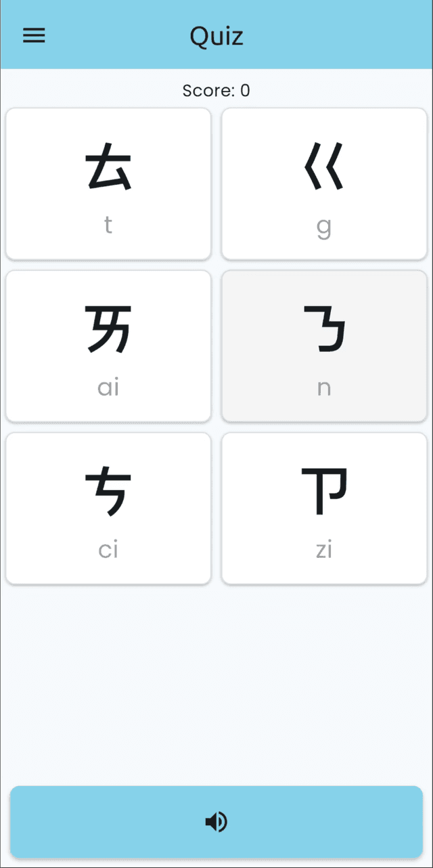Open the hamburger navigation menu
This screenshot has width=433, height=868.
[x=34, y=36]
